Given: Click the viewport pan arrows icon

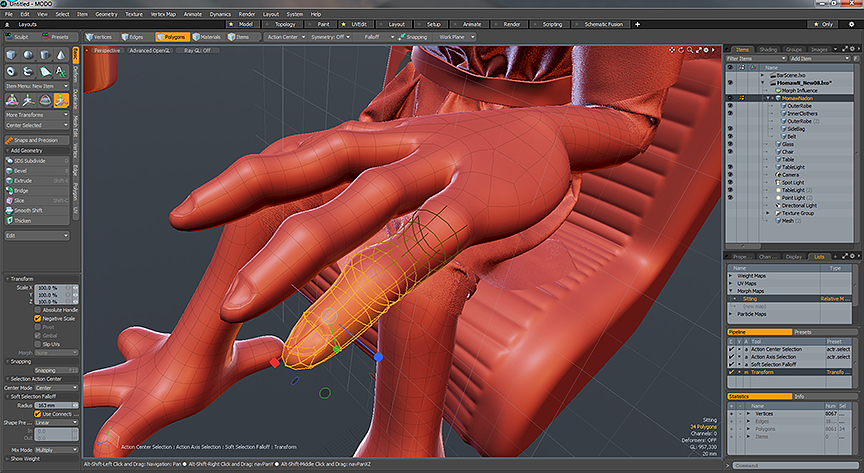Looking at the screenshot, I should click(672, 50).
